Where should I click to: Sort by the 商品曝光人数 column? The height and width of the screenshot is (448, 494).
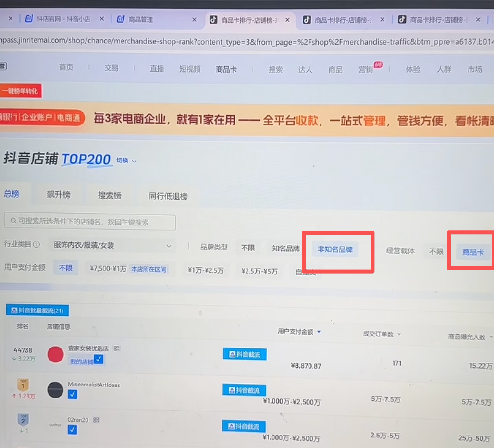[470, 337]
